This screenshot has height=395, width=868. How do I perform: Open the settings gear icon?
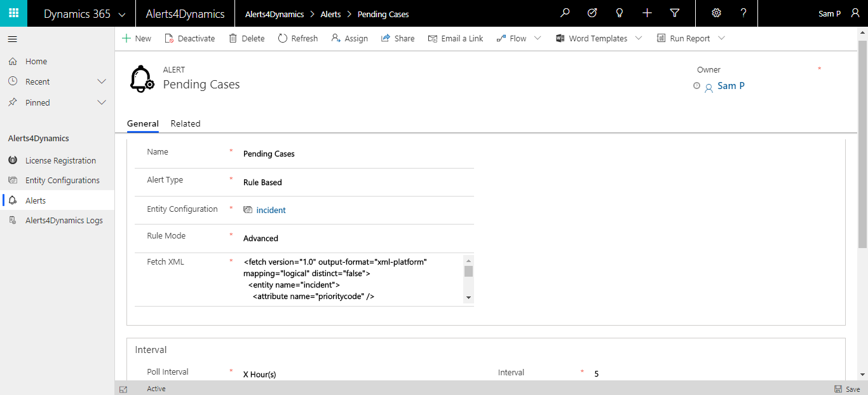coord(716,13)
